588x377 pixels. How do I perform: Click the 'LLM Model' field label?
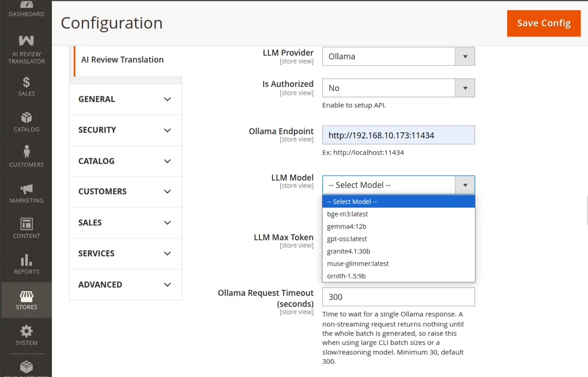click(293, 178)
